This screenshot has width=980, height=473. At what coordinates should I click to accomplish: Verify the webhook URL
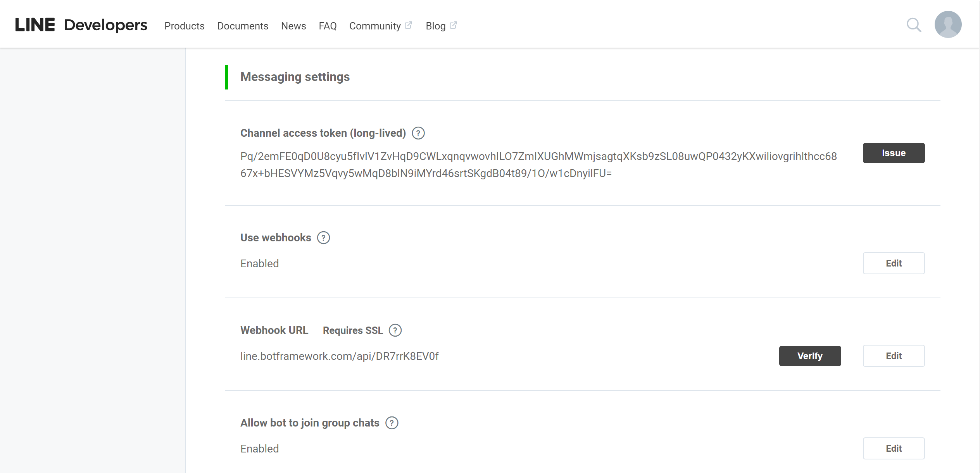(810, 356)
